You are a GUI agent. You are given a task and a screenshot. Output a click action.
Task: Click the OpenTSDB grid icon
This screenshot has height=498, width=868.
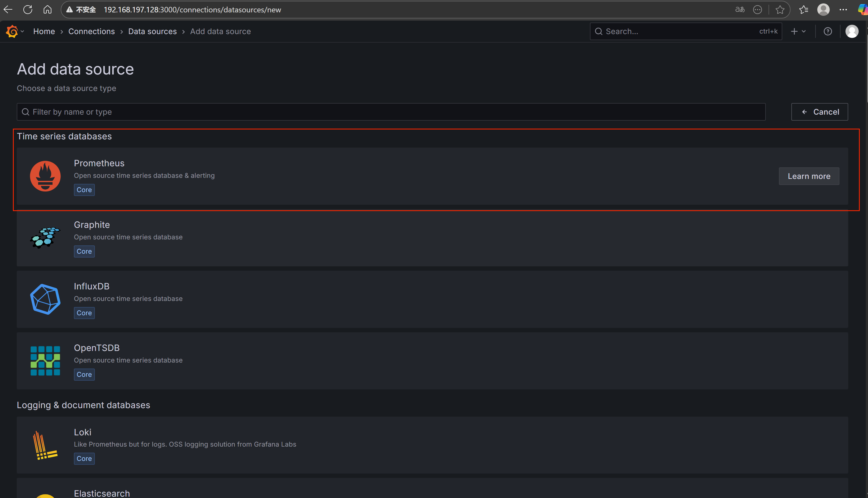pyautogui.click(x=45, y=361)
